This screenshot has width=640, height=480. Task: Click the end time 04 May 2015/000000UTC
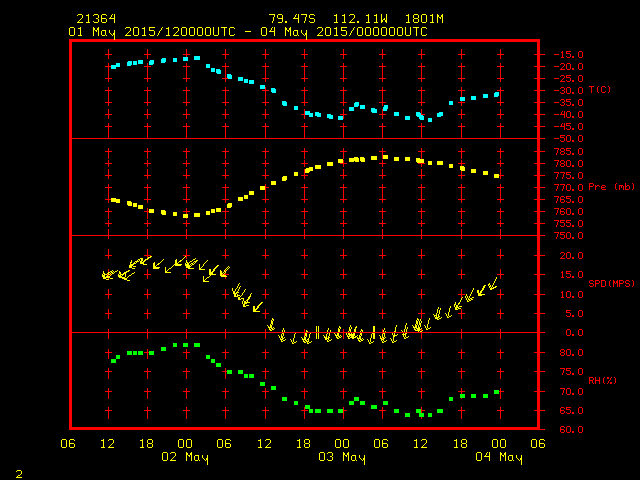[344, 32]
